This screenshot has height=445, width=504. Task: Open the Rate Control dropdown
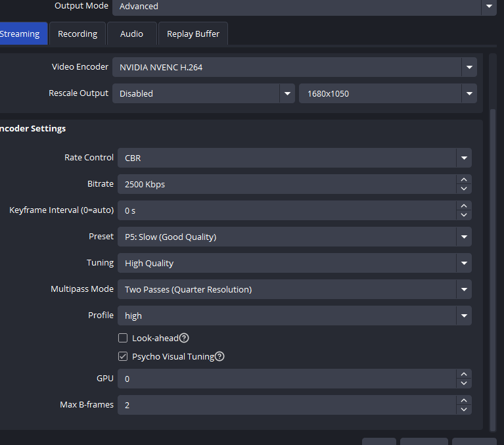point(294,158)
